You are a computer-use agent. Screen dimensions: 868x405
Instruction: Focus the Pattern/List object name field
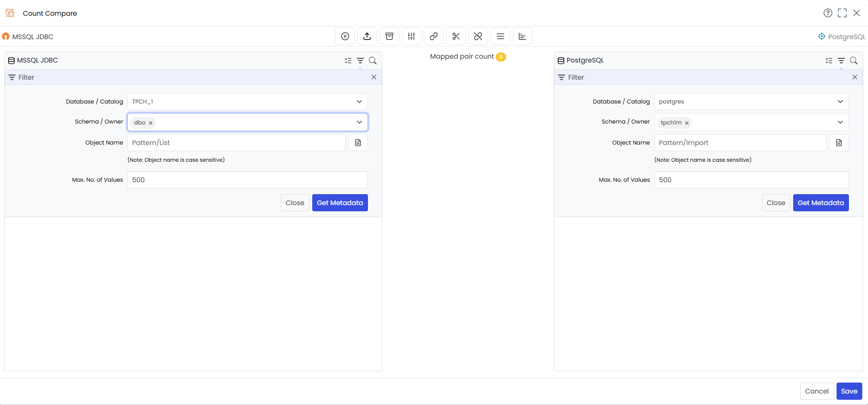click(236, 143)
